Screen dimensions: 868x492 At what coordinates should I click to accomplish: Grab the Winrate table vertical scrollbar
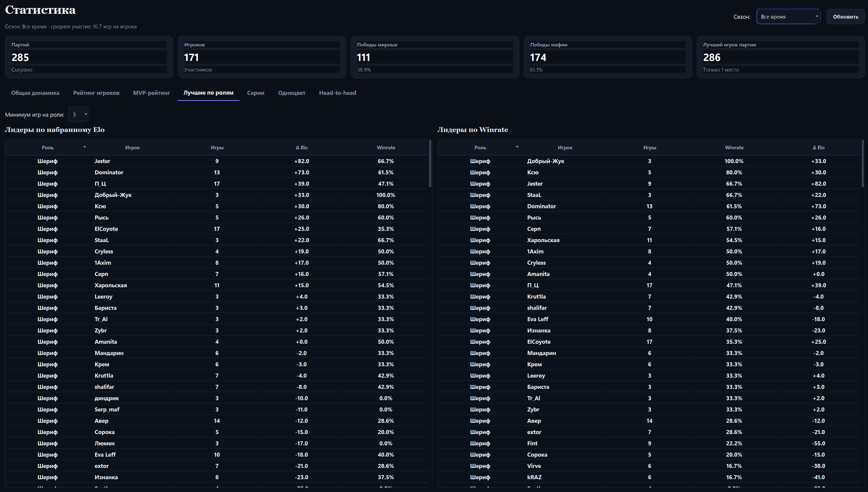(862, 164)
